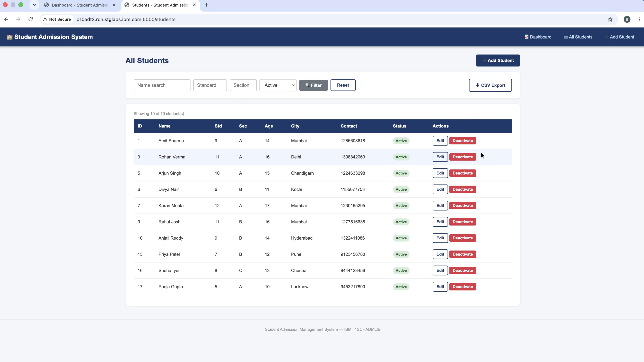This screenshot has width=644, height=362.
Task: Close the Dashboard browser tab
Action: [x=114, y=5]
